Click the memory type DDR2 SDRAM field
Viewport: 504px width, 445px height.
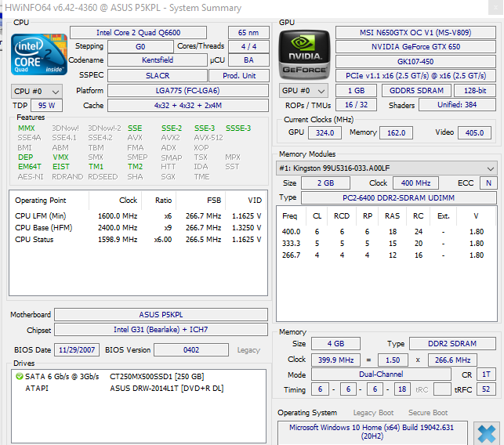[x=452, y=344]
